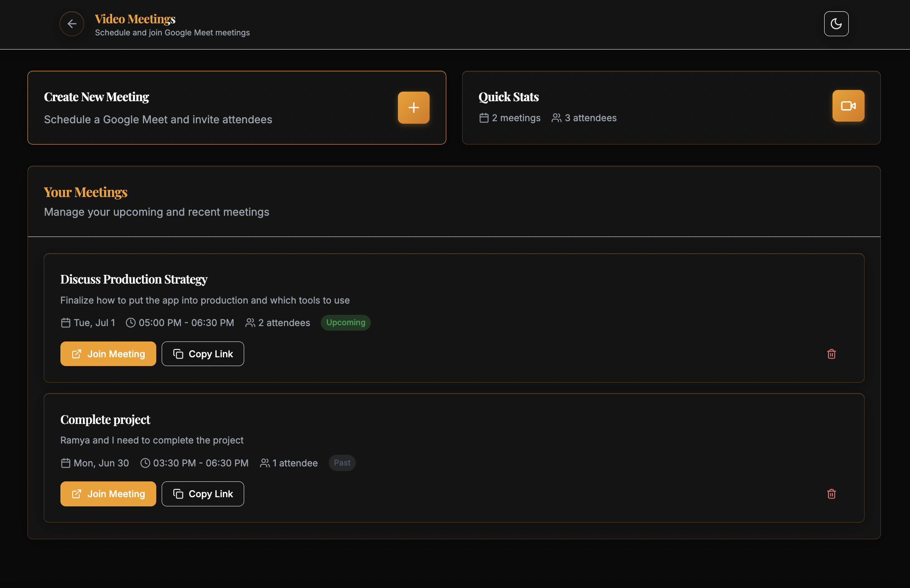Image resolution: width=910 pixels, height=588 pixels.
Task: Click the Upcoming status badge
Action: tap(345, 323)
